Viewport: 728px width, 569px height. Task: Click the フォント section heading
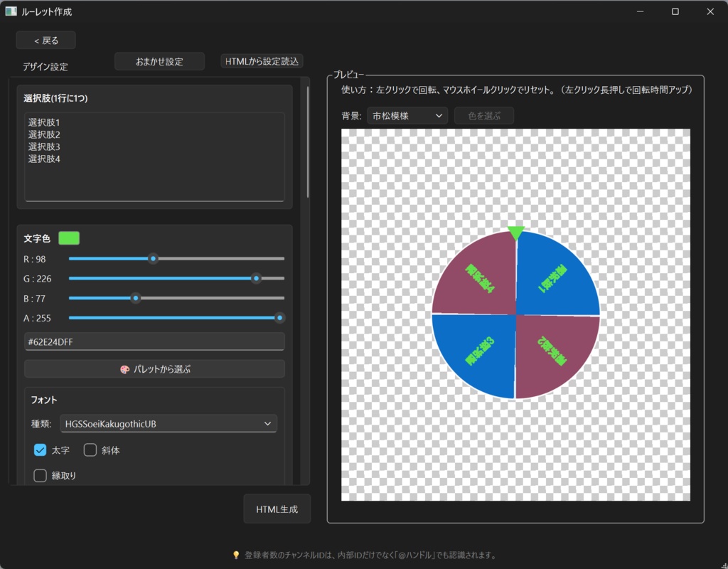(x=44, y=400)
